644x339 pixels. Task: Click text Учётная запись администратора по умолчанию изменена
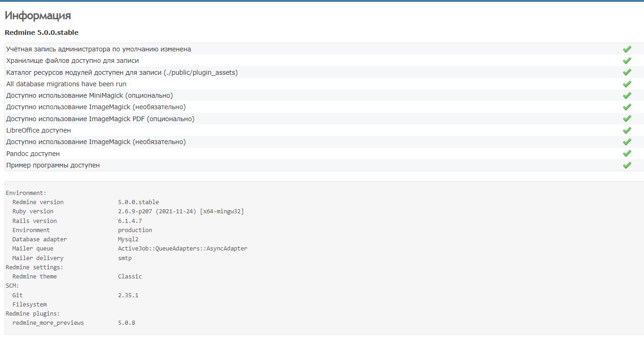[99, 49]
